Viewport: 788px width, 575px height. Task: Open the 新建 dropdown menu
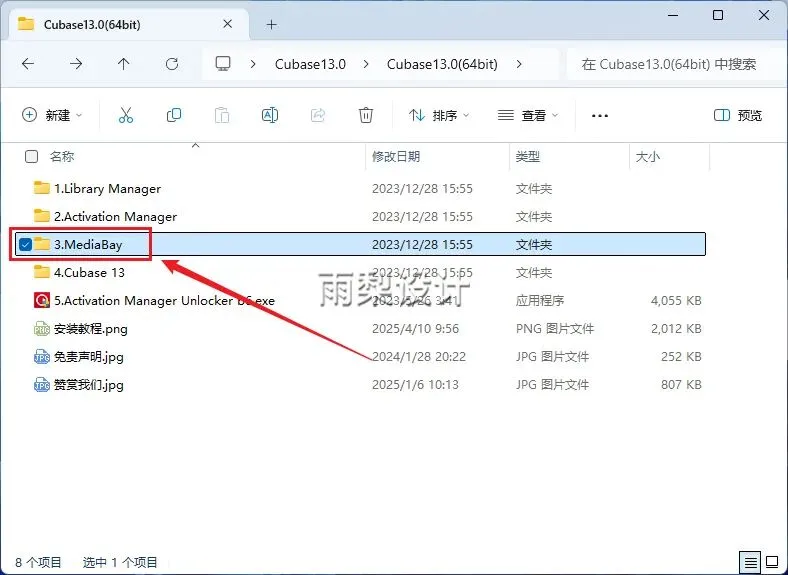pos(52,116)
